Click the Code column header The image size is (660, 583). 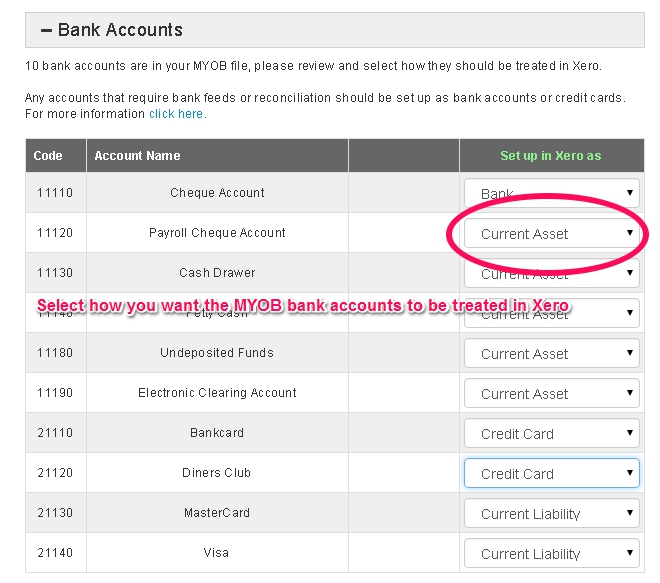click(x=48, y=156)
